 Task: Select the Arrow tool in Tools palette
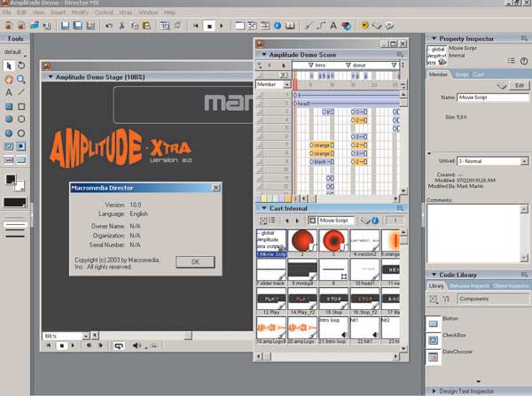pos(9,66)
